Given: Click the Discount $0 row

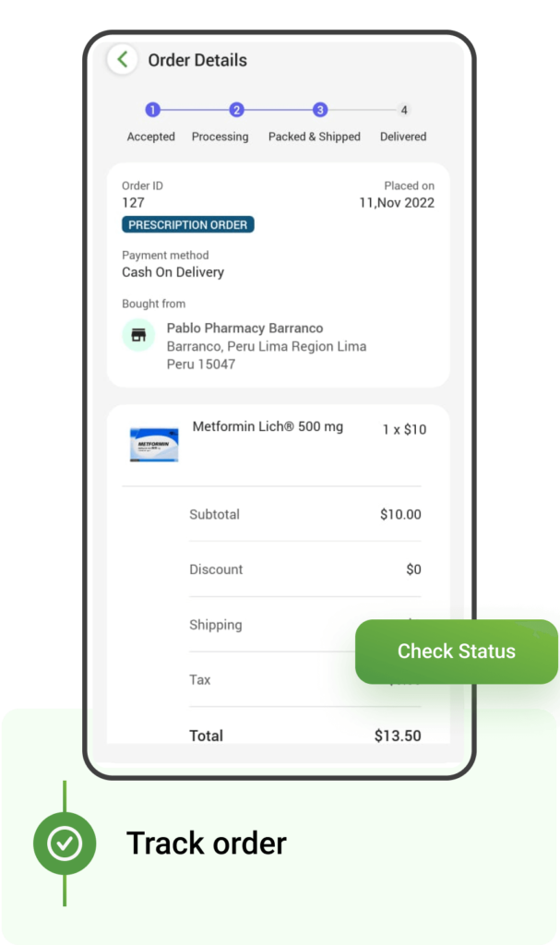Looking at the screenshot, I should point(305,569).
